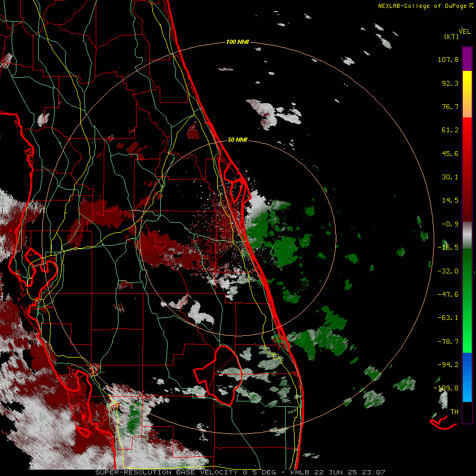Click the TH label on the scale
Image resolution: width=476 pixels, height=476 pixels.
pyautogui.click(x=454, y=412)
